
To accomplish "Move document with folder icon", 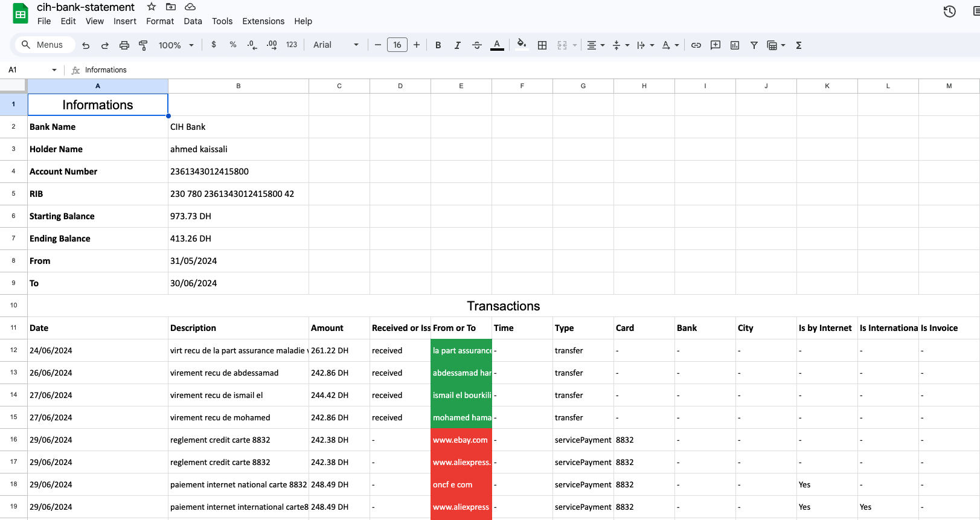I will pyautogui.click(x=171, y=7).
